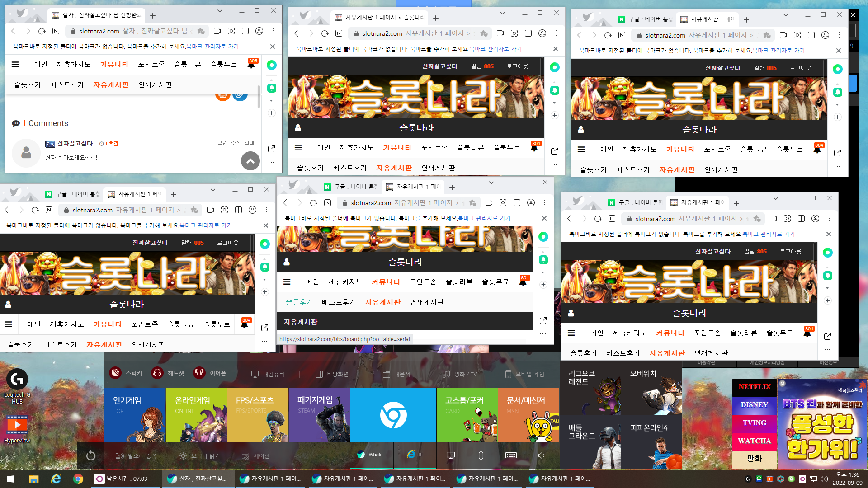Click the launcher refresh arrow icon
This screenshot has height=488, width=868.
pyautogui.click(x=90, y=455)
